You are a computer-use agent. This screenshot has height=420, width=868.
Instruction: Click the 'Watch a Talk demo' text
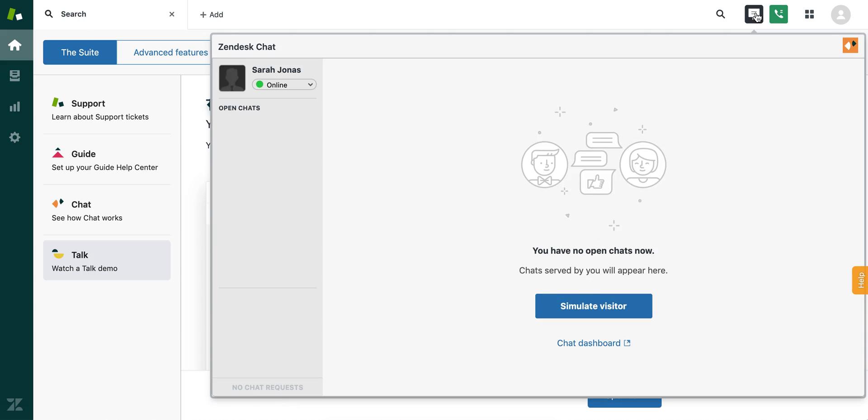(x=85, y=269)
